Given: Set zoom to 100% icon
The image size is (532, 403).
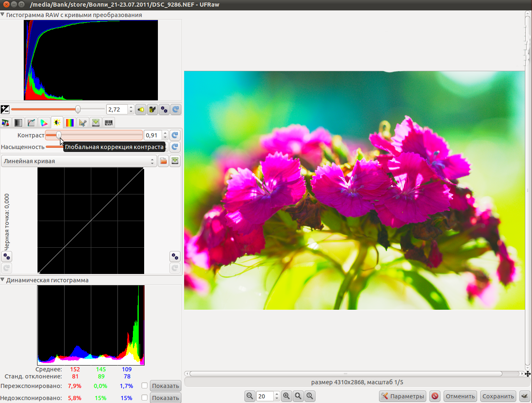Looking at the screenshot, I should pyautogui.click(x=310, y=396).
